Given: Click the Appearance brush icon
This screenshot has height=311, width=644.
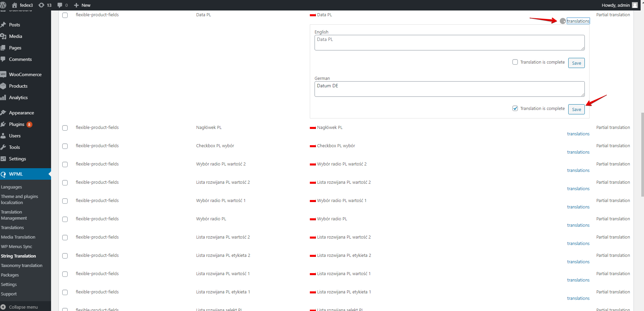Looking at the screenshot, I should 3,113.
